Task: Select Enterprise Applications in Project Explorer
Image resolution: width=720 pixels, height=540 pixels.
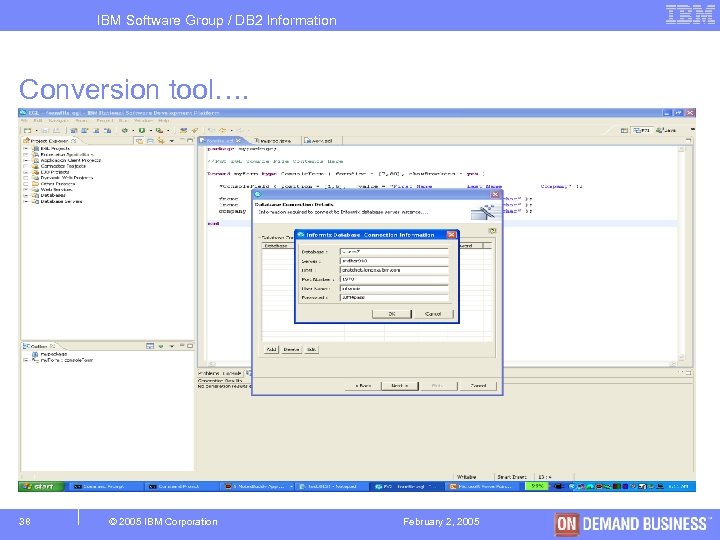Action: 67,155
